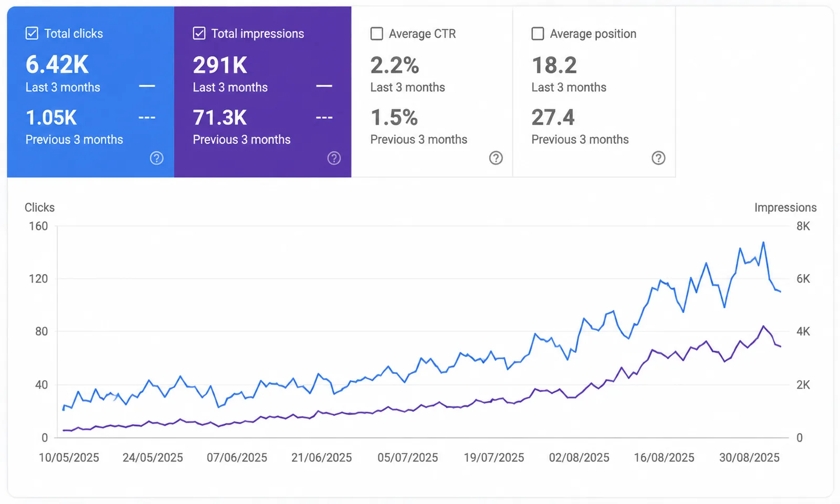Click the 1.05K previous clicks value
Viewport: 840px width, 504px height.
pos(51,118)
